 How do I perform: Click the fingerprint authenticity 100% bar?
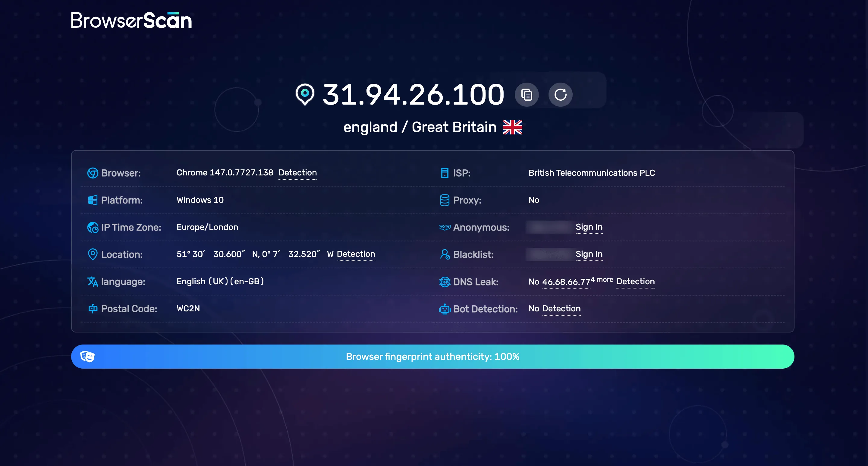coord(433,357)
